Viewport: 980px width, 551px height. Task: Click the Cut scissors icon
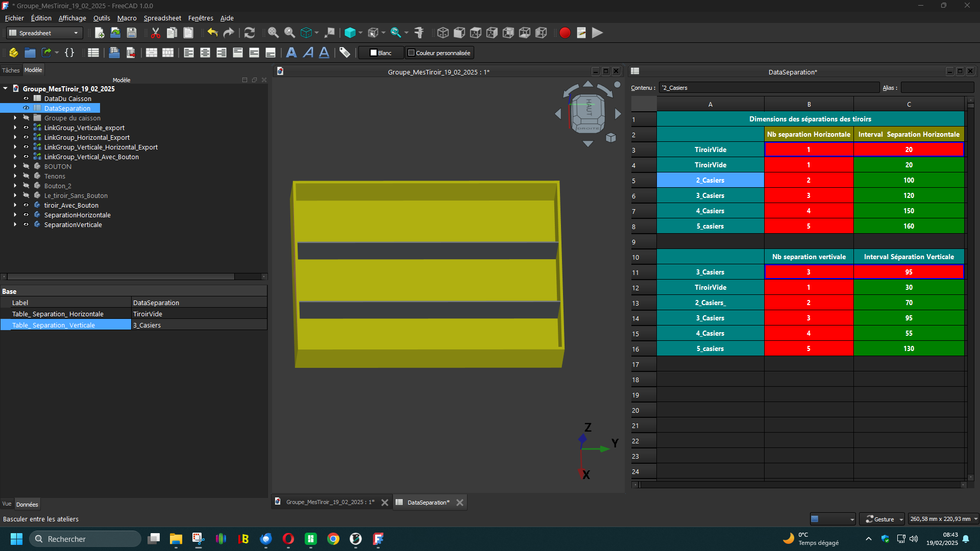click(156, 33)
